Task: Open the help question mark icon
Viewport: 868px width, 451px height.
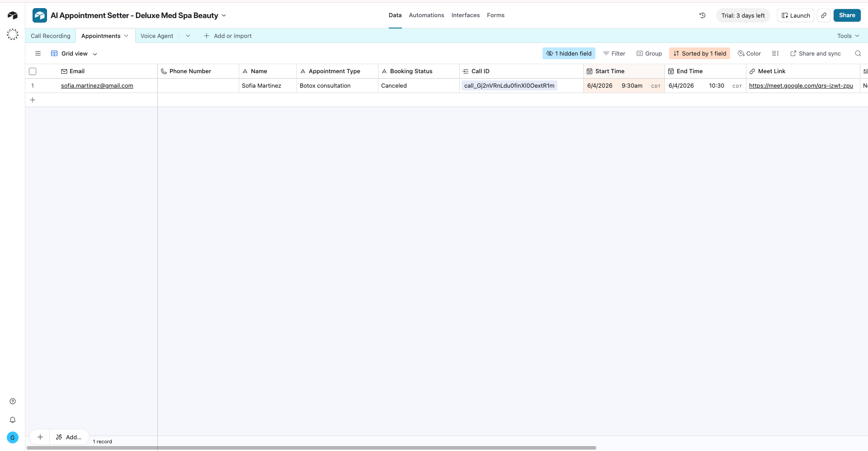Action: 13,401
